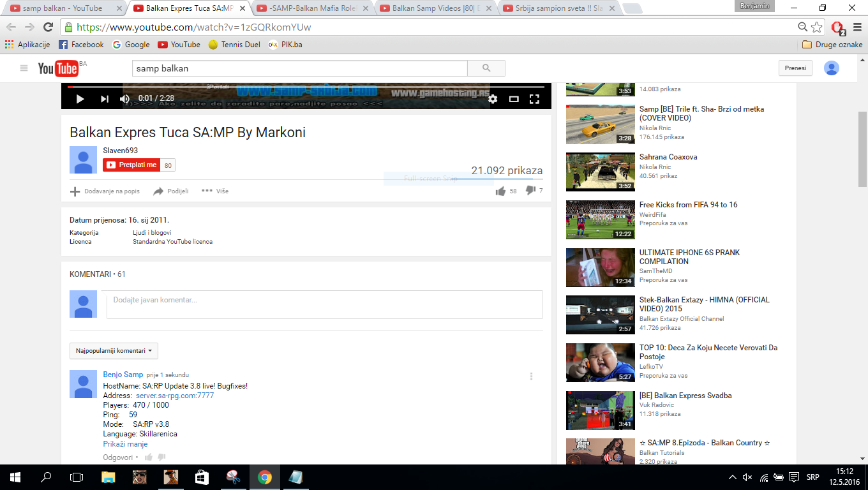
Task: Open the Facebook bookmark
Action: pos(81,45)
